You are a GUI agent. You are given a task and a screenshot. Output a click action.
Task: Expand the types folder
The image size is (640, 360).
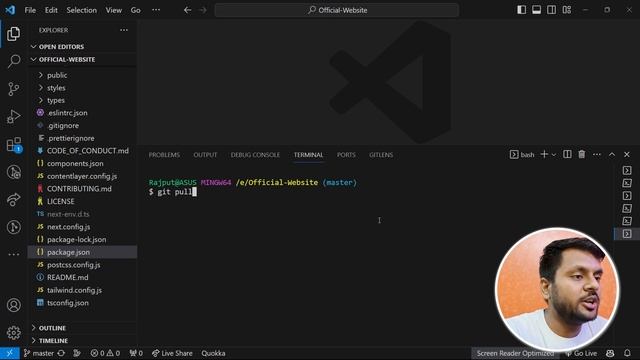(x=83, y=100)
